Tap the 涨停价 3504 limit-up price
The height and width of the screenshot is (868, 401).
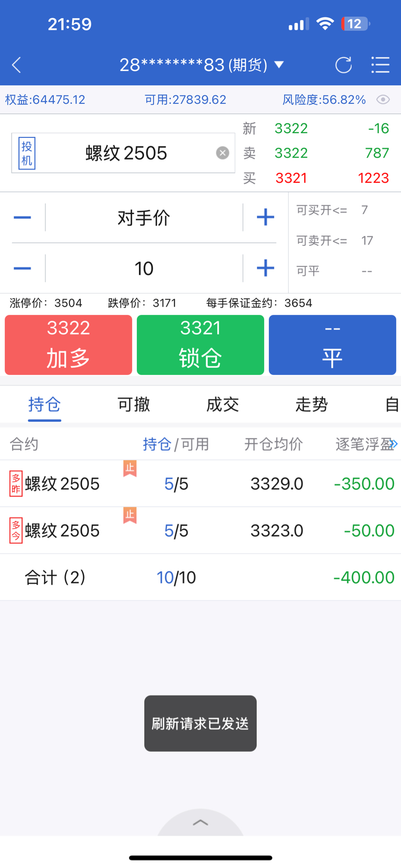pos(46,303)
